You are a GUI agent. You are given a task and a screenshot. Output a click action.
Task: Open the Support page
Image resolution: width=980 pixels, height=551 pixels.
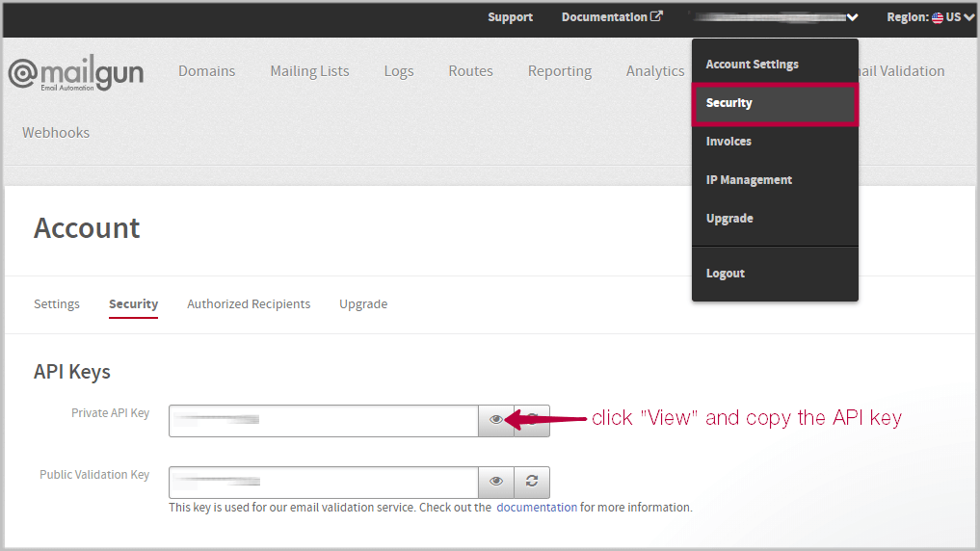click(510, 17)
